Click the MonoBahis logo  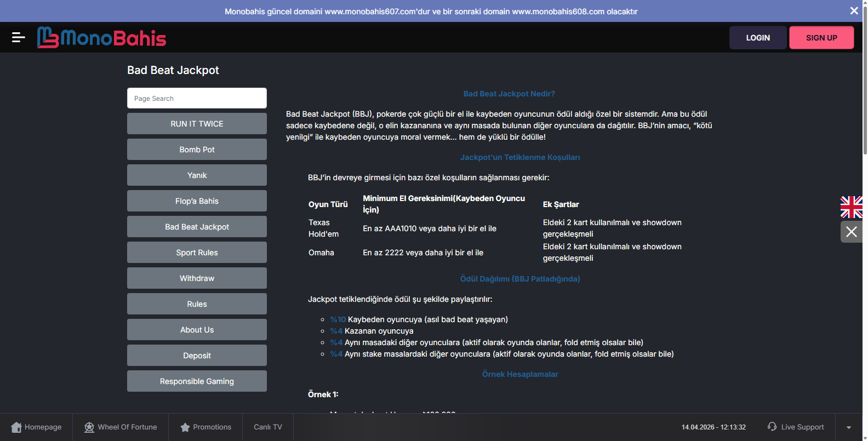click(102, 38)
